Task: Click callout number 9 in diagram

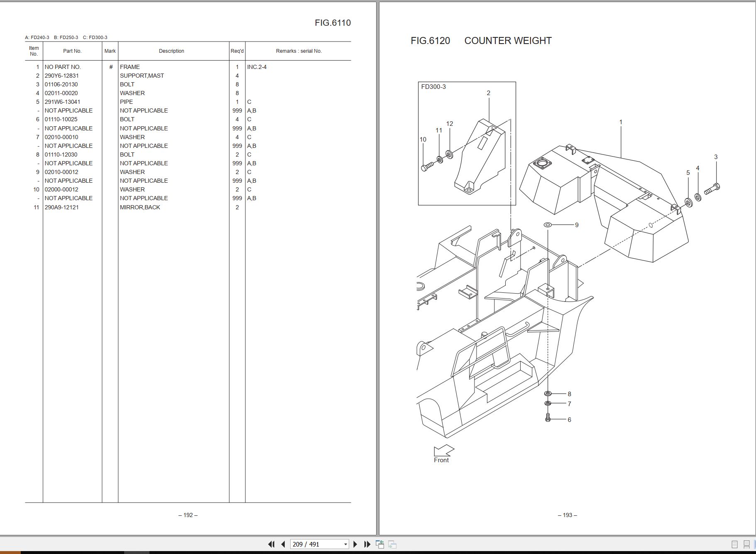Action: [577, 225]
